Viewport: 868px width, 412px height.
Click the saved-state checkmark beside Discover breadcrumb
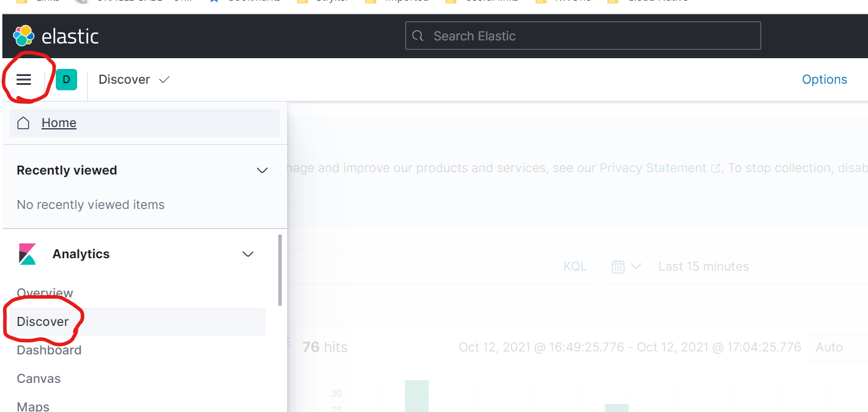click(x=164, y=80)
